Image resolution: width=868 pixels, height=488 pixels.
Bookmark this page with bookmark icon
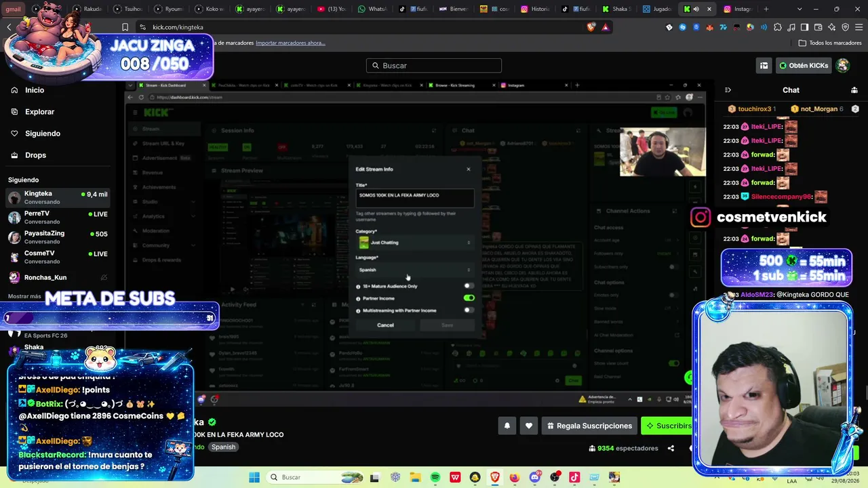tap(125, 27)
